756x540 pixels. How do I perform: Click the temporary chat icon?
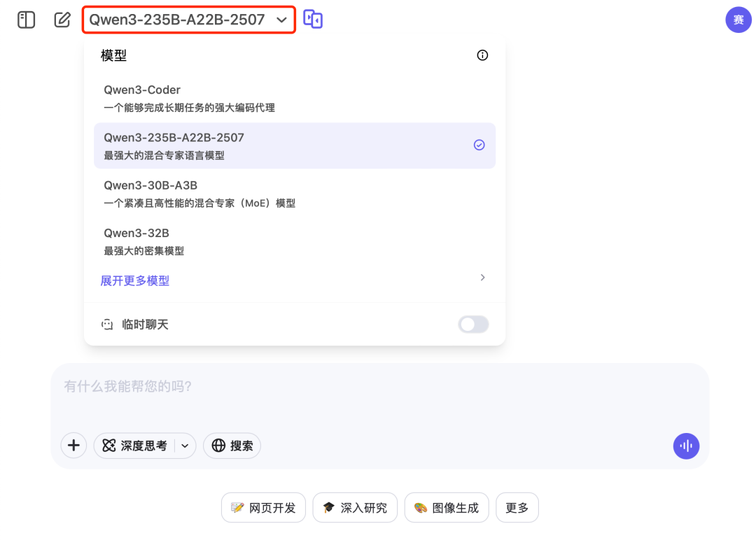pos(107,324)
